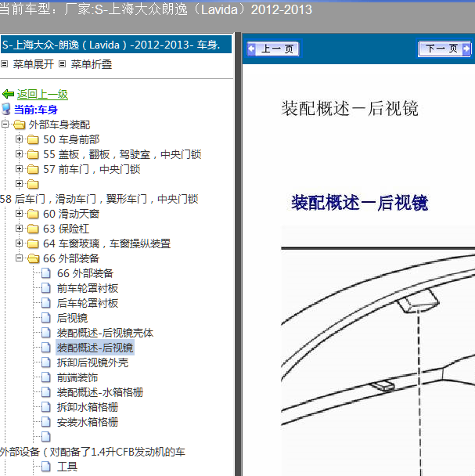Viewport: 475px width, 476px height.
Task: Expand the 57 前车门 folder node
Action: coord(19,169)
